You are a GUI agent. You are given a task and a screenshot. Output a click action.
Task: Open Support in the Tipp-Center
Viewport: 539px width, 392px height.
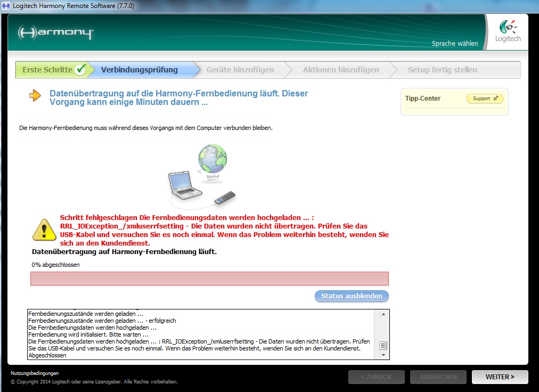[x=485, y=99]
